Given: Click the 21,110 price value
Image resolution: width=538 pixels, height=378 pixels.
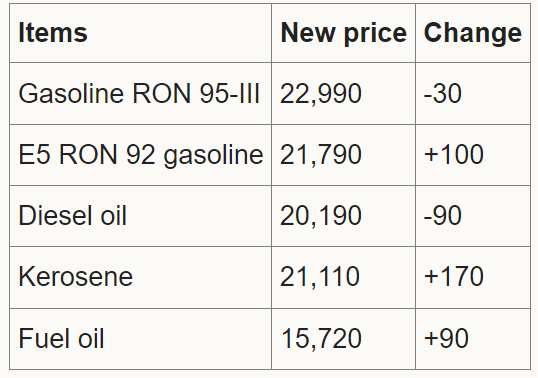Looking at the screenshot, I should (320, 276).
